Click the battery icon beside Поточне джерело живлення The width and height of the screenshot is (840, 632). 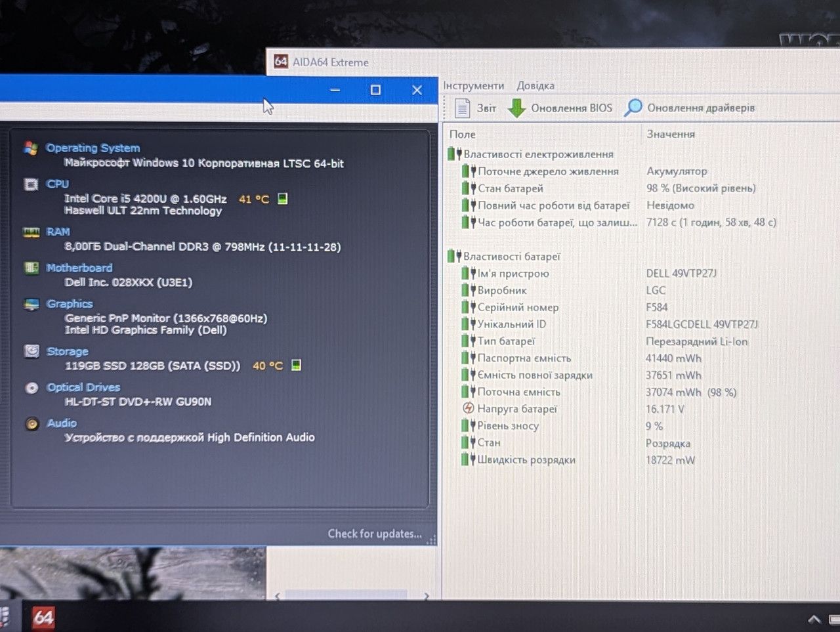469,171
